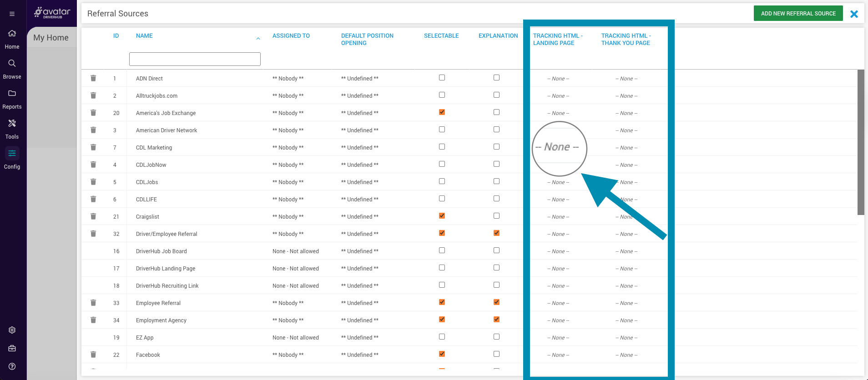Click Add New Referral Source button
The image size is (868, 380).
798,14
